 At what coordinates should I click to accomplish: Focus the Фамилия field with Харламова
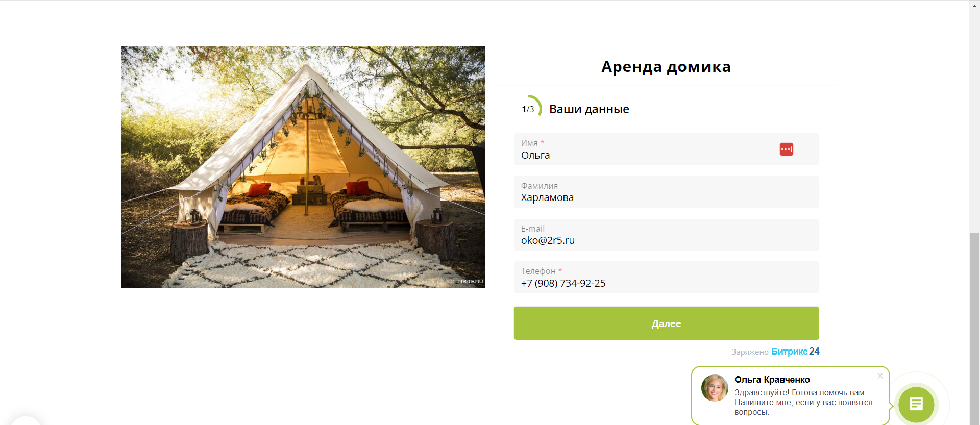(x=666, y=192)
